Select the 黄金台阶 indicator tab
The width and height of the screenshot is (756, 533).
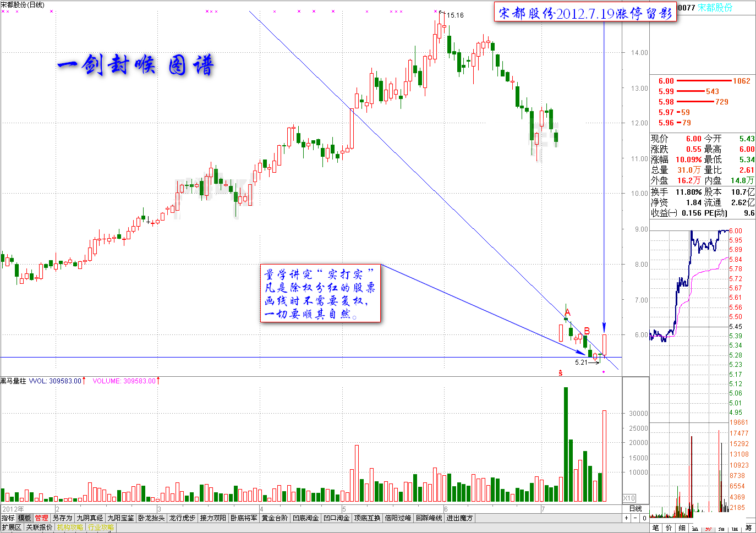click(x=275, y=518)
